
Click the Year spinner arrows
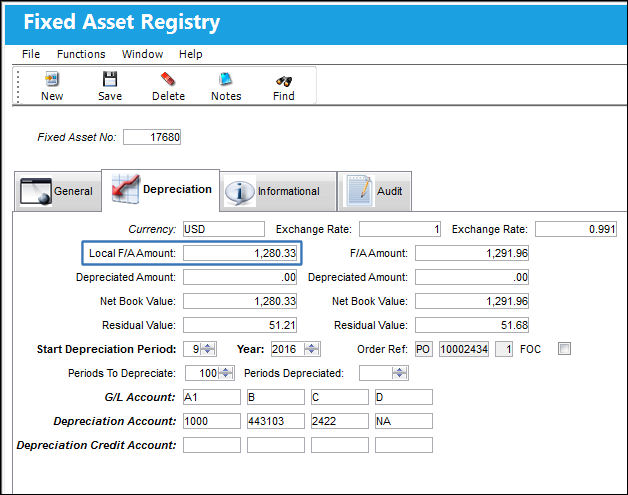(x=312, y=349)
